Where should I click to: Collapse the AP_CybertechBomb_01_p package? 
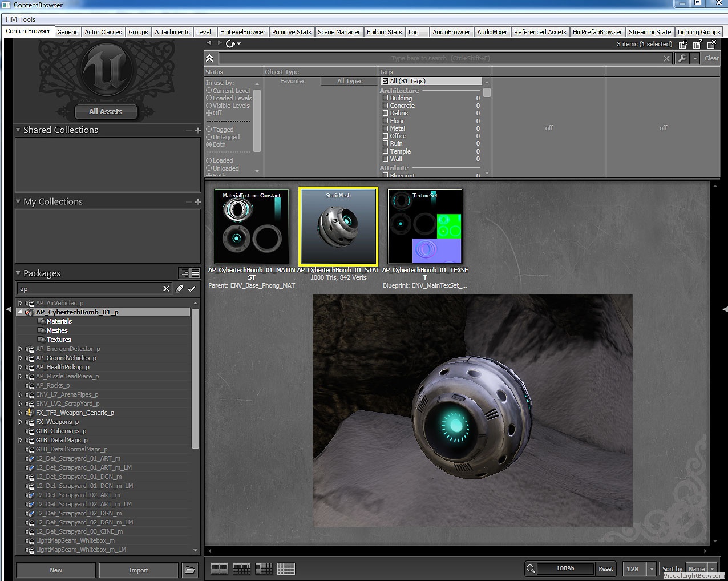(21, 312)
